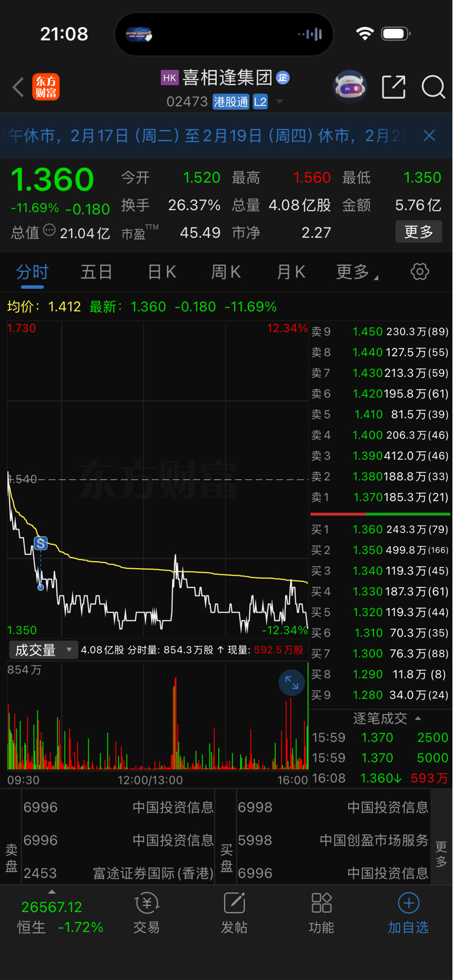Select sell level 卖5 at 1.410
Viewport: 453px width, 980px height.
[380, 414]
